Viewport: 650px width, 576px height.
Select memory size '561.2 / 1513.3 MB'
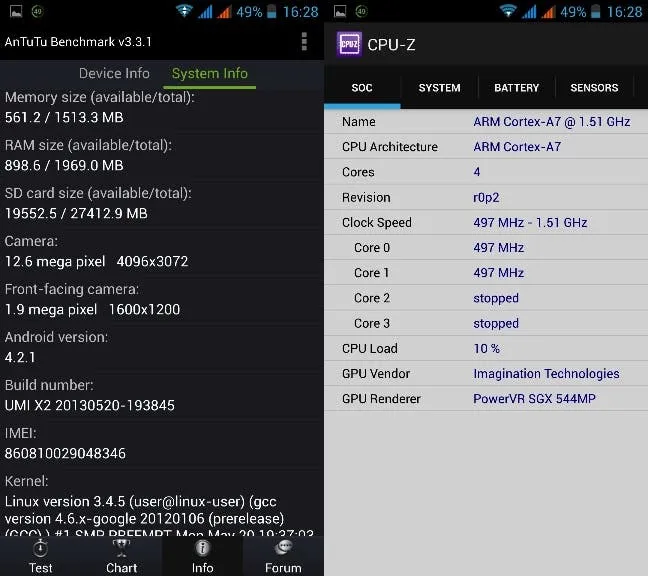tap(64, 117)
